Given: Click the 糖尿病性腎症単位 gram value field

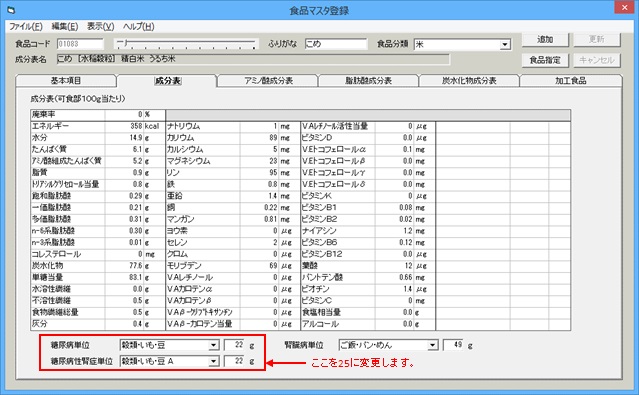Looking at the screenshot, I should click(x=234, y=361).
